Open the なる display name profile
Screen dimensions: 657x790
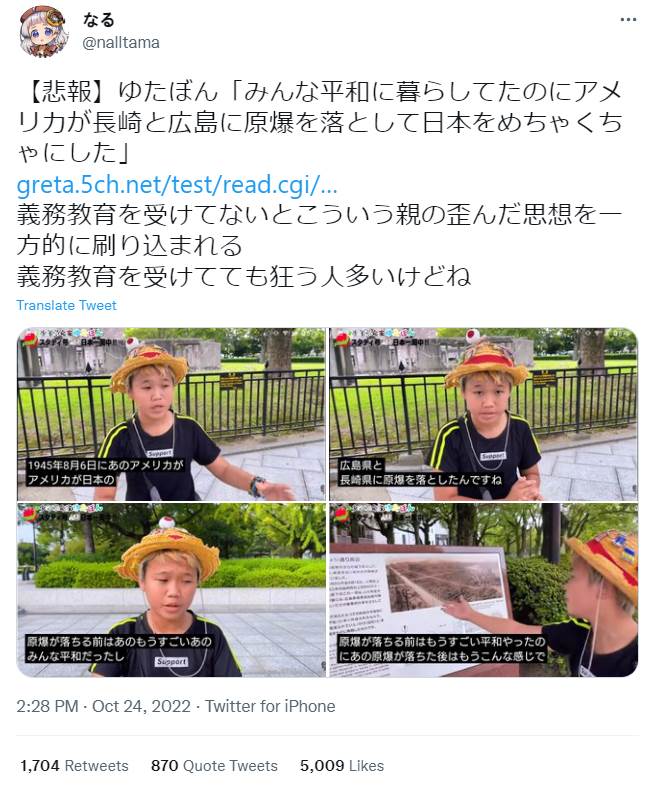99,20
